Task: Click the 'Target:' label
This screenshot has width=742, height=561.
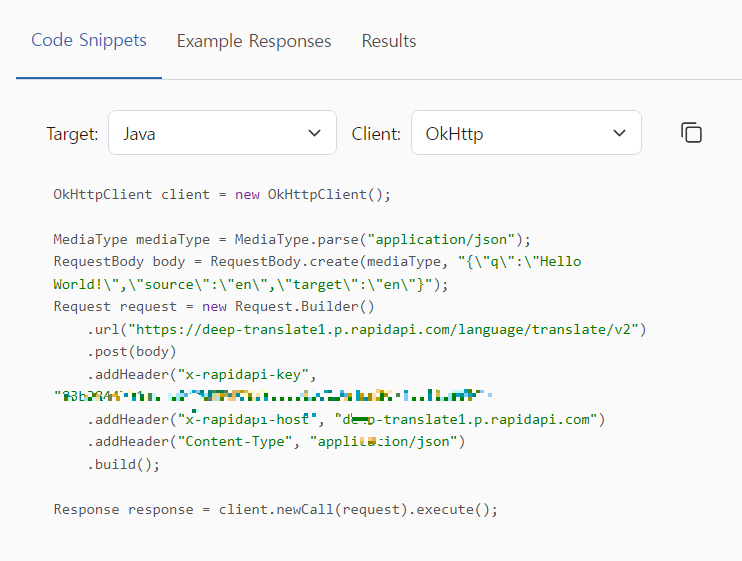Action: pos(72,134)
